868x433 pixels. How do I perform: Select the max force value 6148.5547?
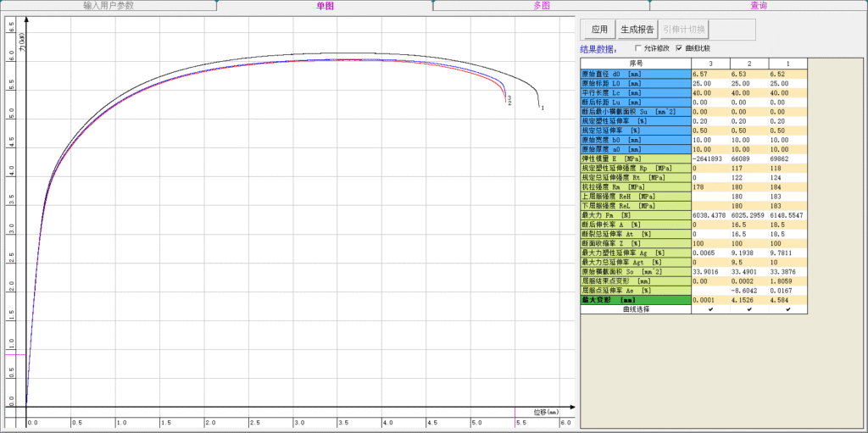tap(787, 215)
